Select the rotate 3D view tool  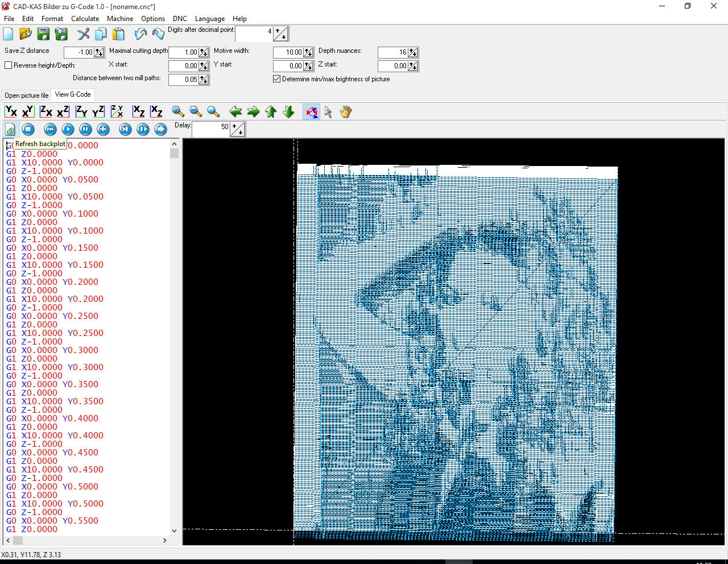click(312, 112)
